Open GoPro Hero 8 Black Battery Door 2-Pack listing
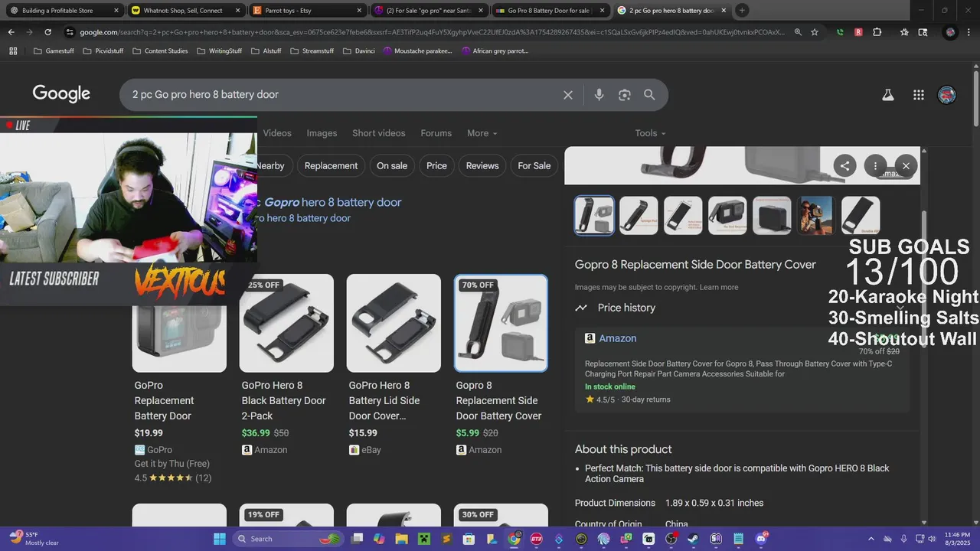This screenshot has height=551, width=980. [x=286, y=364]
